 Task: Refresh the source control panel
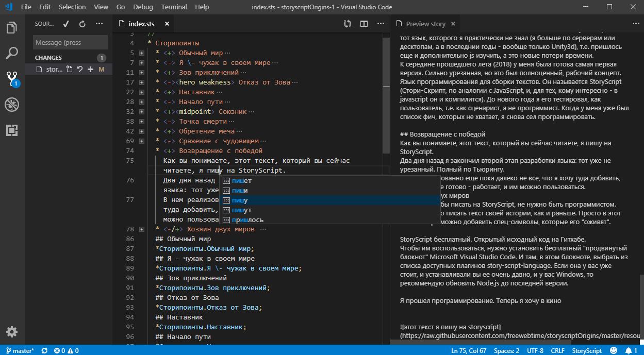[82, 24]
